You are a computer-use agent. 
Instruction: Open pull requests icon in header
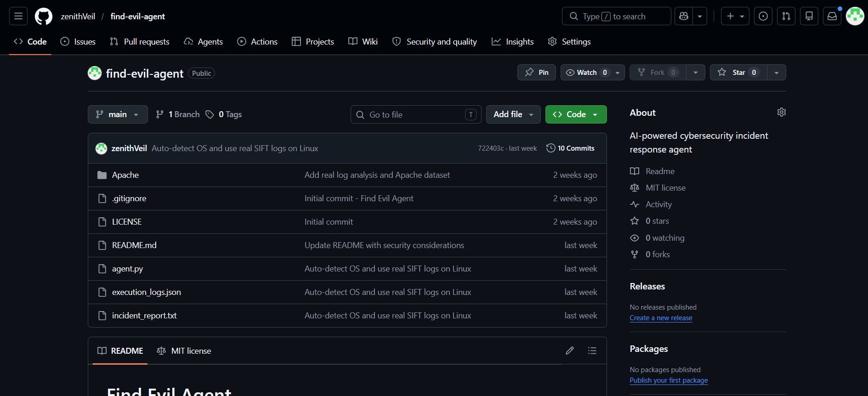pyautogui.click(x=786, y=16)
